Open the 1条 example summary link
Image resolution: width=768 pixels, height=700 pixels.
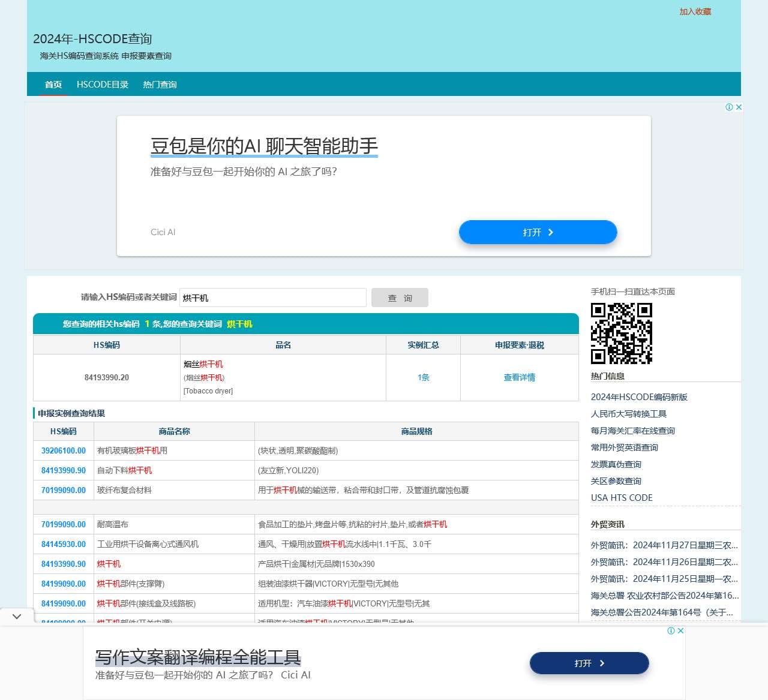[x=422, y=377]
